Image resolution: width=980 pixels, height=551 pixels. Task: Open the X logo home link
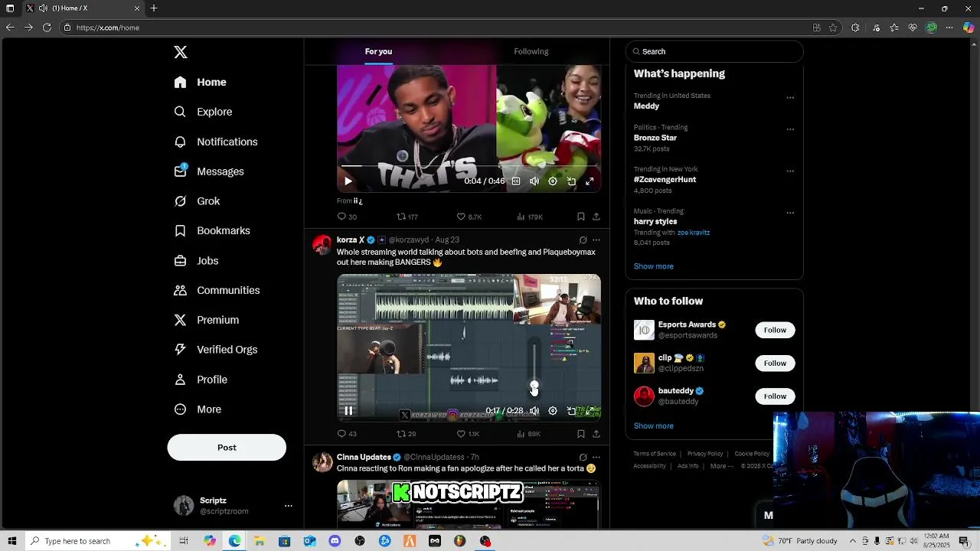click(181, 52)
